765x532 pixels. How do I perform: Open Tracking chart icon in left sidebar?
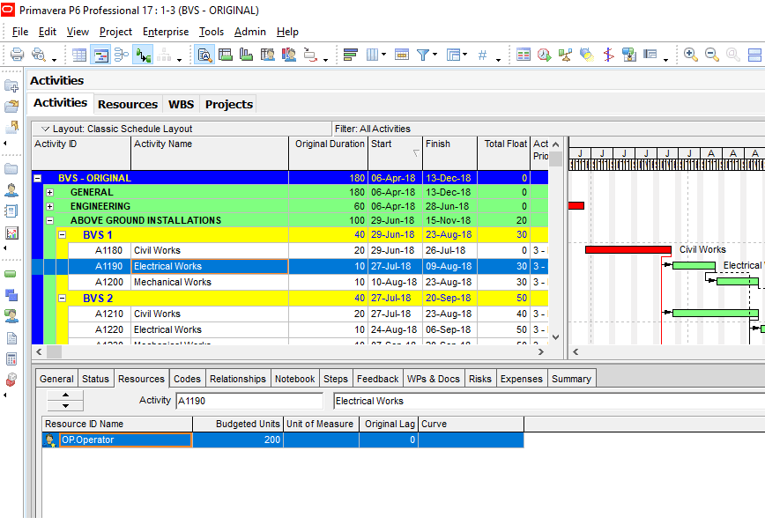11,233
